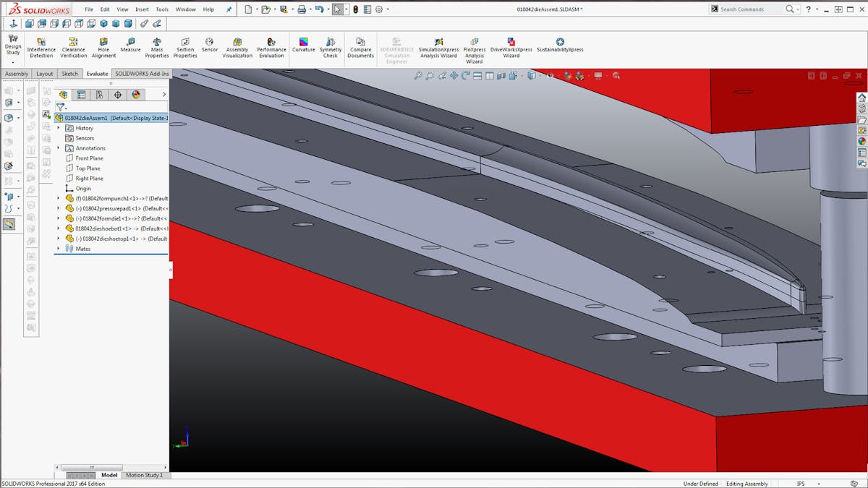Switch to Motion Study 1 tab
Viewport: 868px width, 488px height.
click(x=145, y=475)
